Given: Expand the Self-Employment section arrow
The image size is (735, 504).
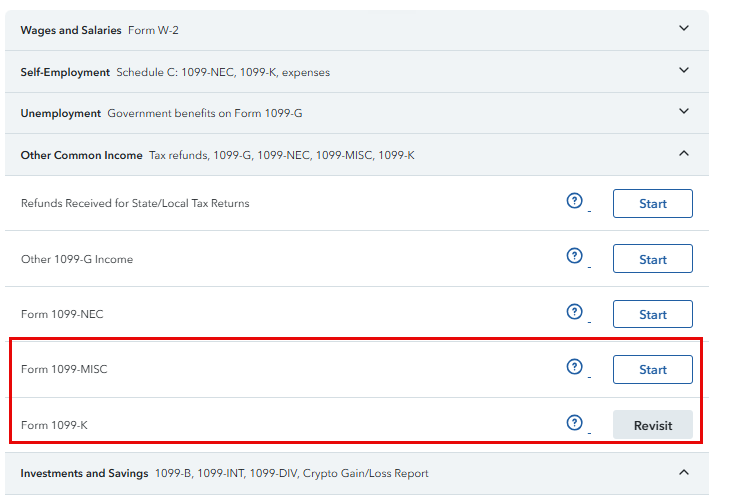Looking at the screenshot, I should coord(684,71).
